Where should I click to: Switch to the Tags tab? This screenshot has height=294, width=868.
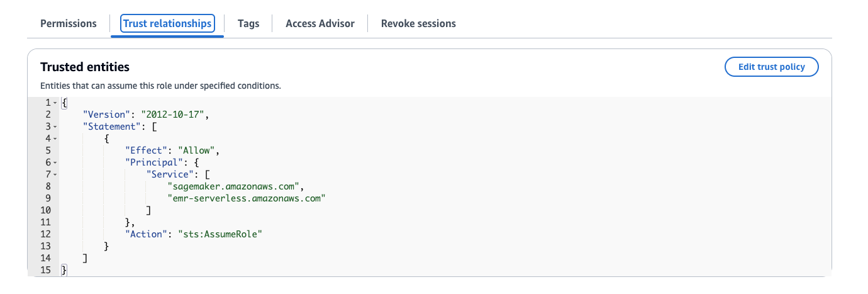point(248,23)
